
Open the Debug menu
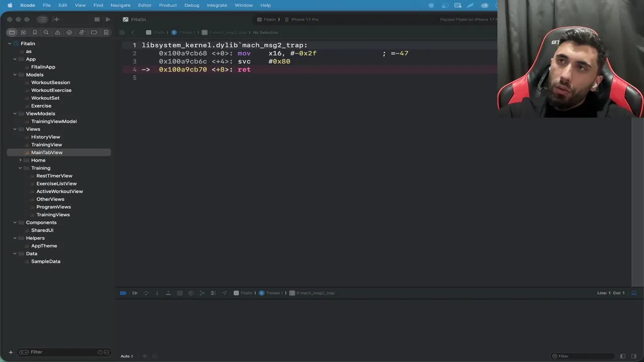[x=192, y=5]
